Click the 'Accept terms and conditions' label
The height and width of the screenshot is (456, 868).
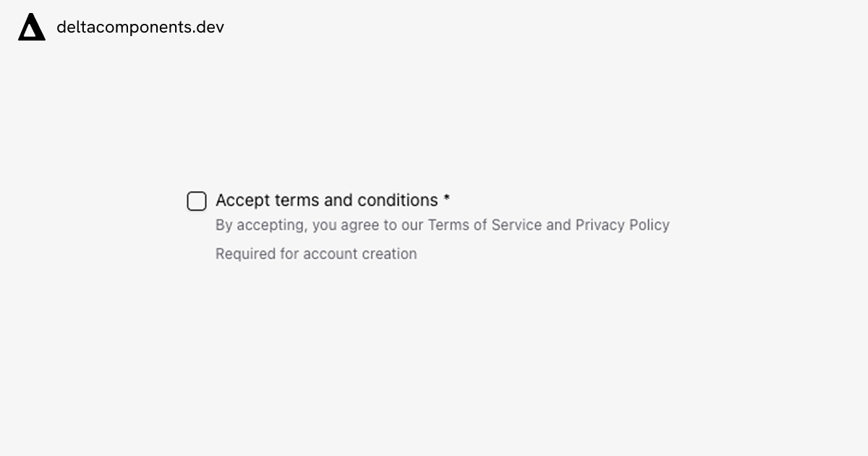click(x=327, y=200)
